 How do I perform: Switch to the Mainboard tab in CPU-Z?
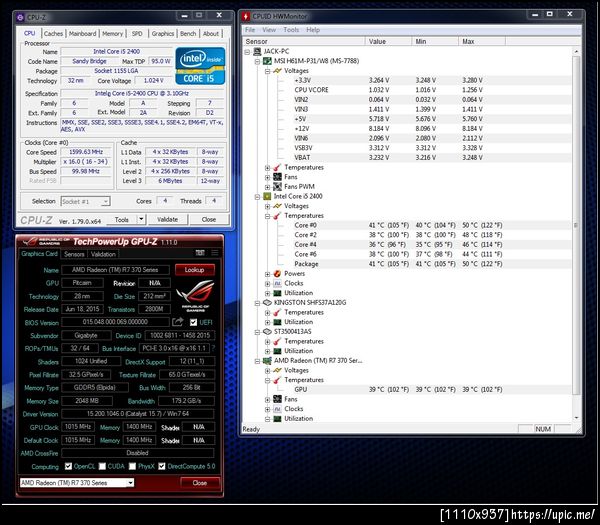click(x=83, y=34)
